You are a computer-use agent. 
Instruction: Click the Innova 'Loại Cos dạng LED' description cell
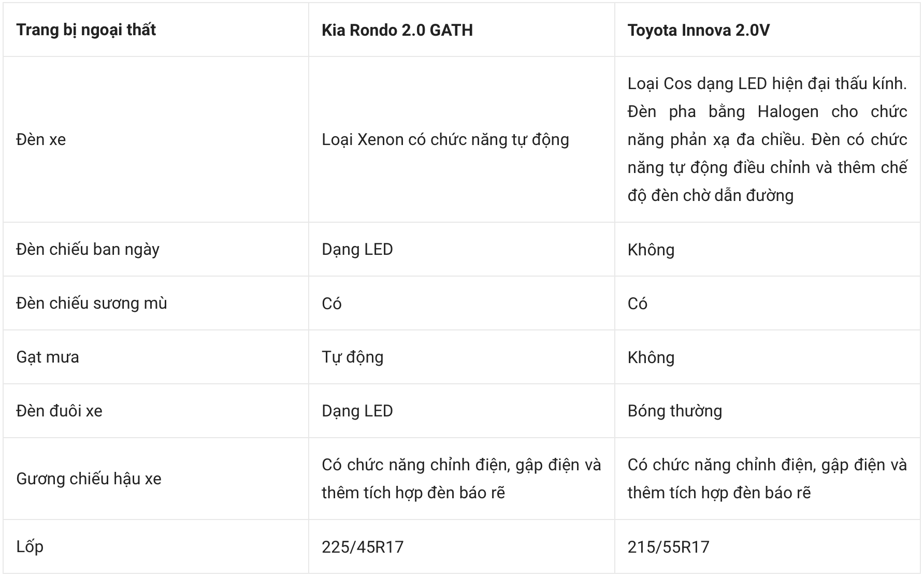(x=767, y=139)
